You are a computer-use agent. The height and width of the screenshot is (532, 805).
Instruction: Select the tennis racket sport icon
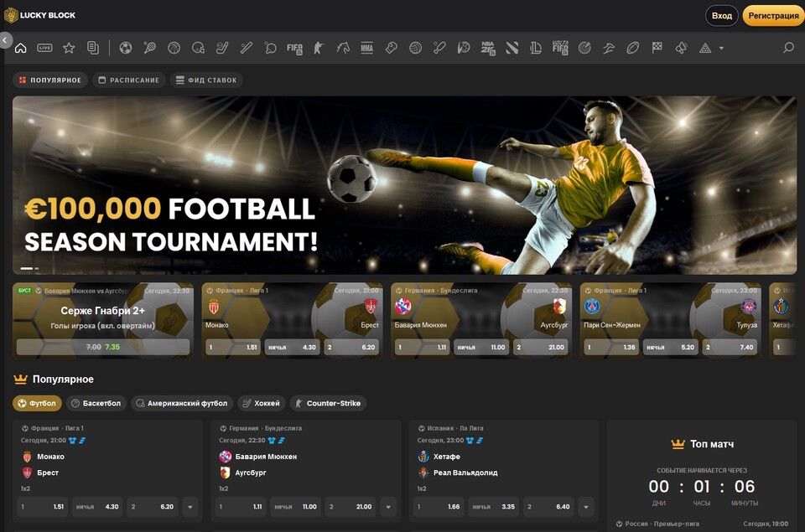coord(149,48)
